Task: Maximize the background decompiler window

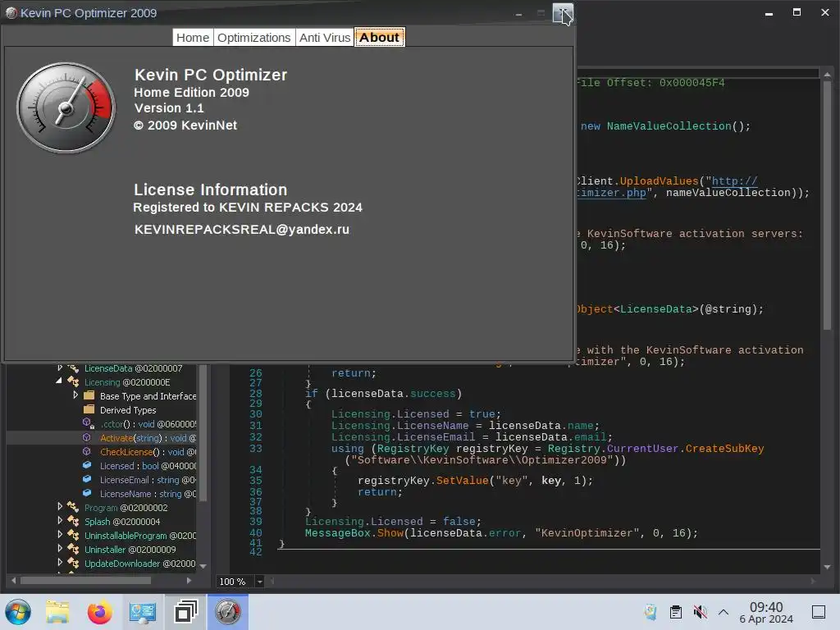Action: pyautogui.click(x=797, y=12)
